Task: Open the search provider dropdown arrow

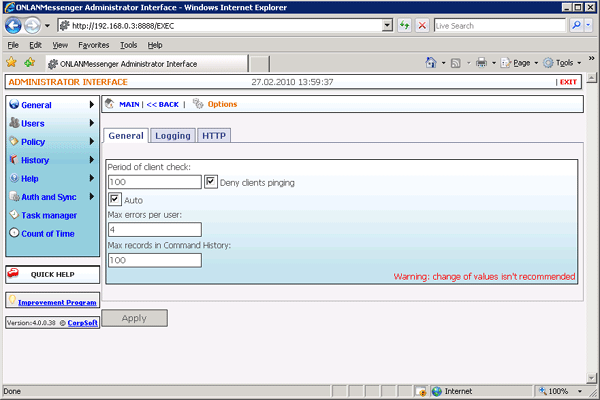Action: point(588,26)
